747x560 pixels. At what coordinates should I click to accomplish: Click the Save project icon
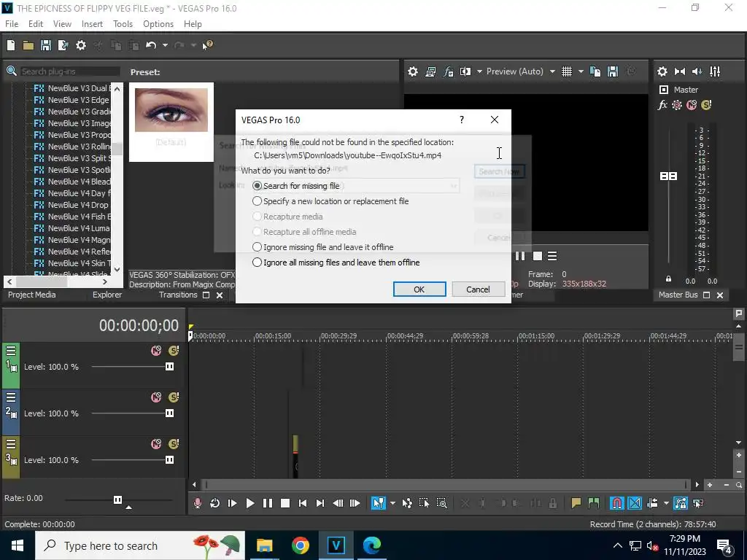tap(46, 45)
